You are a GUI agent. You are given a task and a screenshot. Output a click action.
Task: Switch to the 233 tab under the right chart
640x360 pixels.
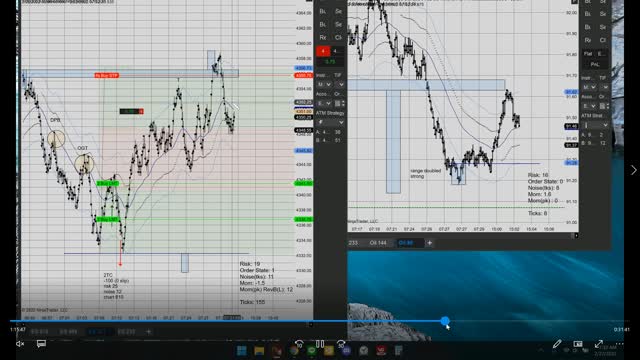tap(353, 243)
